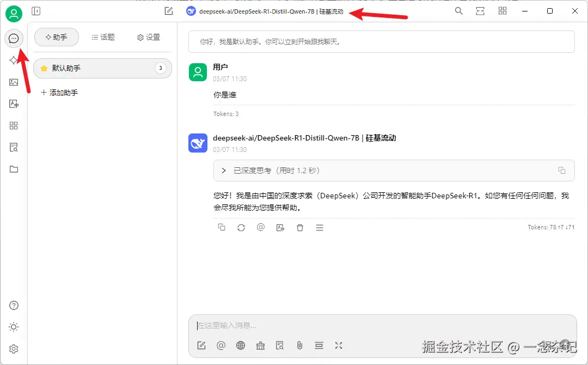Click the Tokens: 78 reply counter
The image size is (588, 365).
(551, 227)
